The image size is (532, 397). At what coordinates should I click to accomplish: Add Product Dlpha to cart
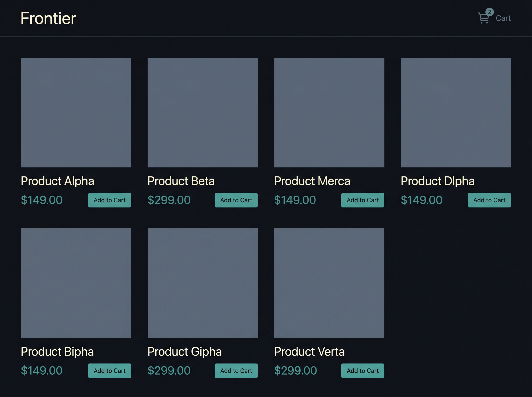coord(489,200)
